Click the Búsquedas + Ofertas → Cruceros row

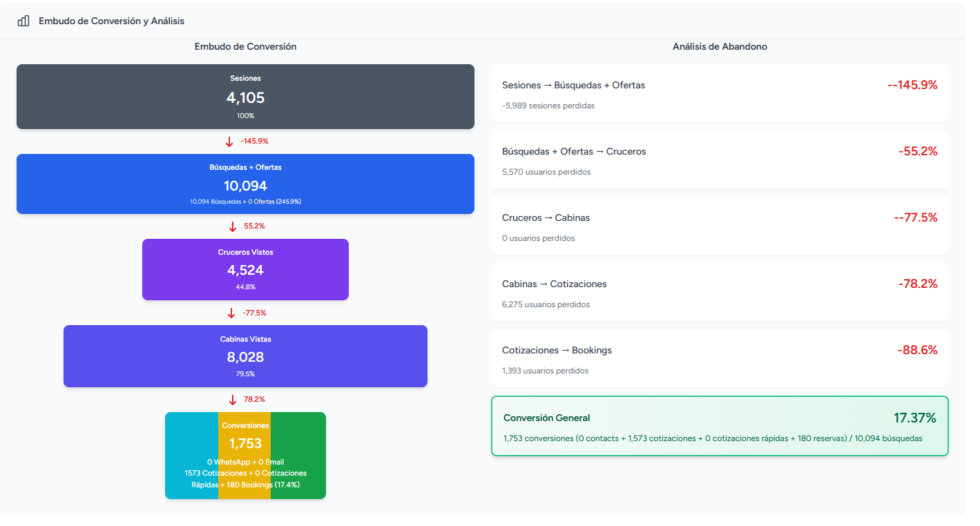pyautogui.click(x=720, y=159)
